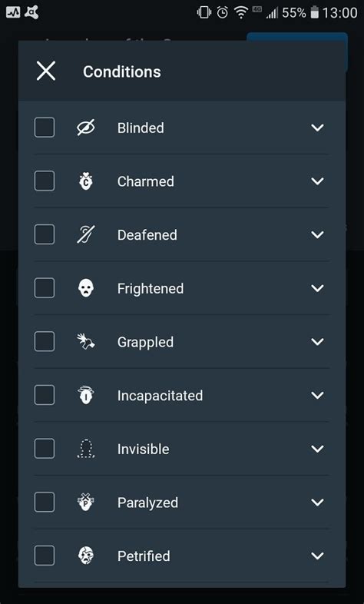Click the Petrified condition label
This screenshot has width=364, height=604.
[x=144, y=556]
